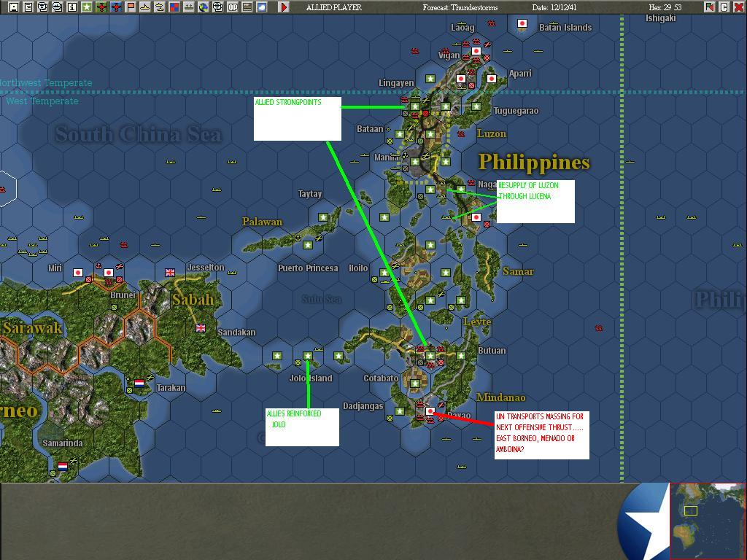Viewport: 747px width, 560px height.
Task: Select the Japanese flag base at Miri
Action: [78, 273]
